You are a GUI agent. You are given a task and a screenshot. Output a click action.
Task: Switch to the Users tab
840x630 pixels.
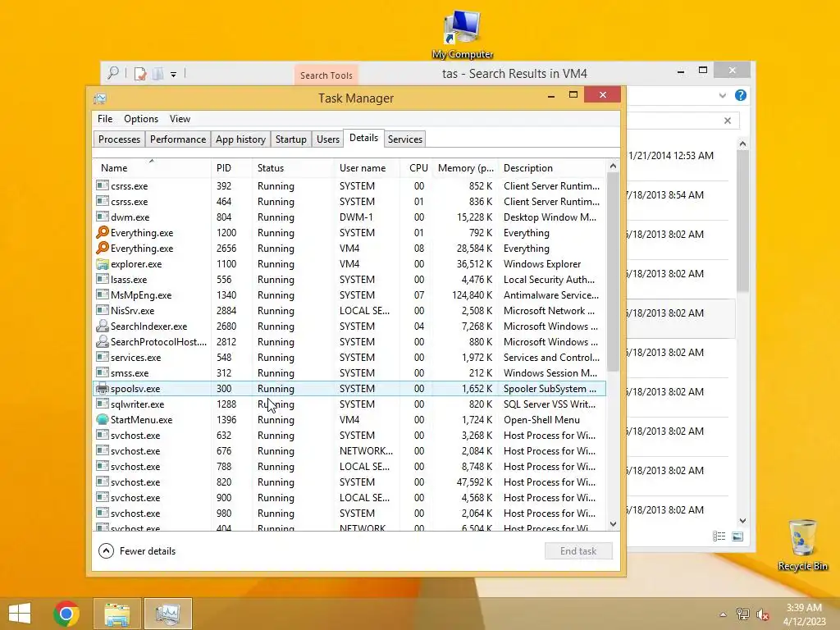328,139
